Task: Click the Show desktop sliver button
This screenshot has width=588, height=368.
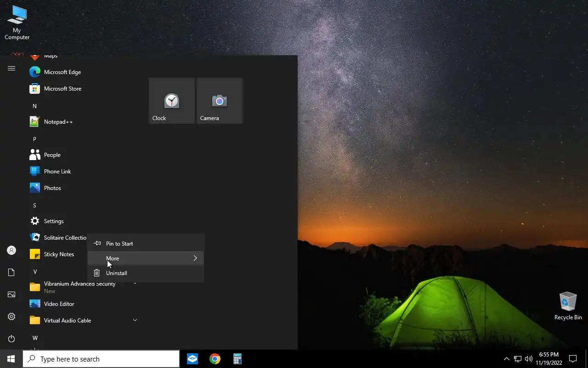Action: (x=587, y=359)
